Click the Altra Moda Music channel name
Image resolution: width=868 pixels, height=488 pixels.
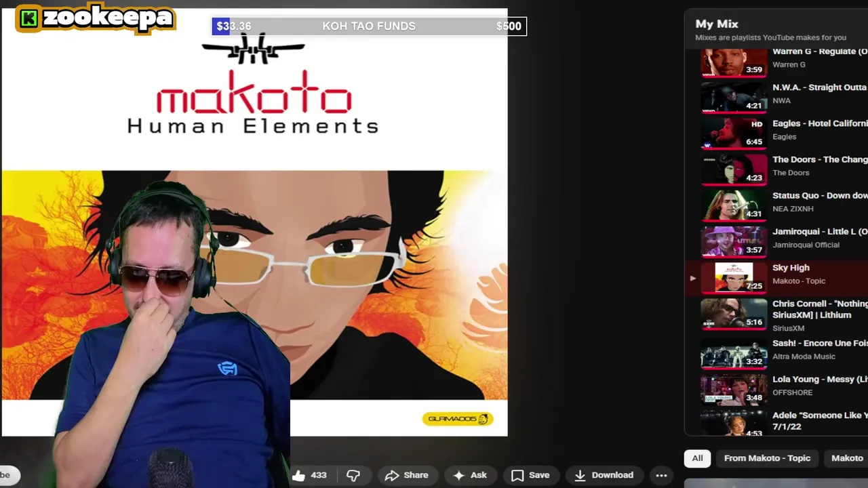[x=804, y=357]
